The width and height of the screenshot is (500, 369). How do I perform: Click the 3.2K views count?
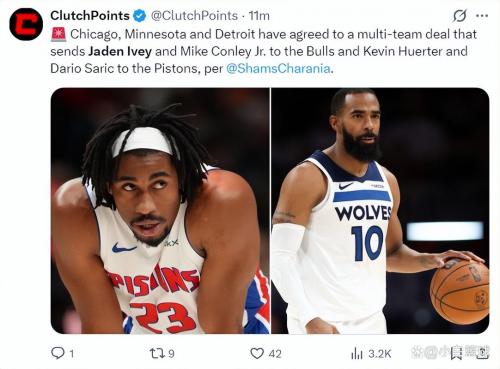(380, 353)
